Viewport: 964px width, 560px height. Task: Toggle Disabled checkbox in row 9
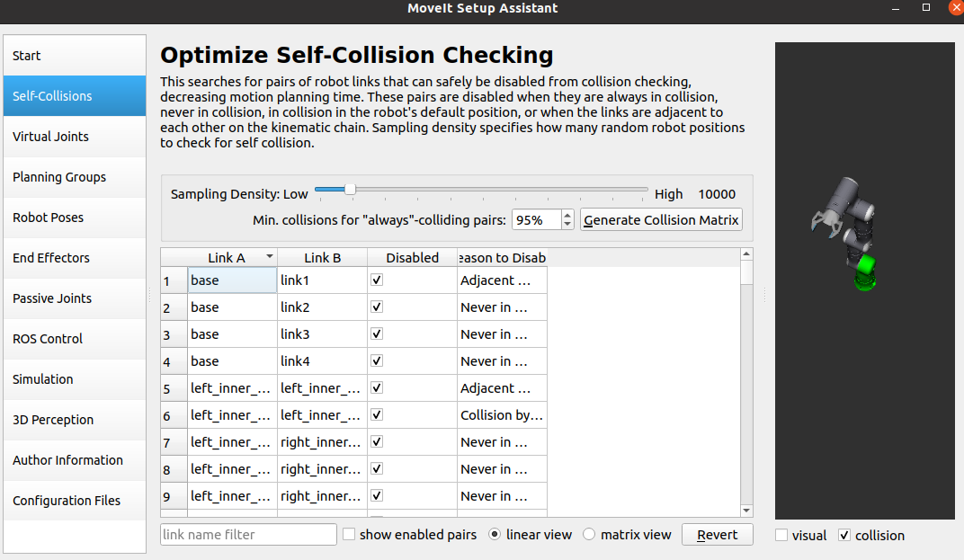(377, 495)
